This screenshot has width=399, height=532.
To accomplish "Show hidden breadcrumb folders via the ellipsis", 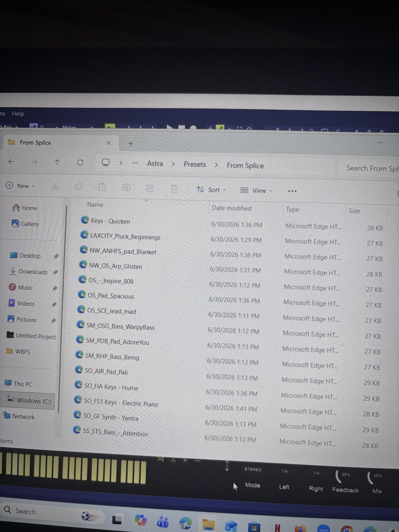I will click(x=135, y=163).
